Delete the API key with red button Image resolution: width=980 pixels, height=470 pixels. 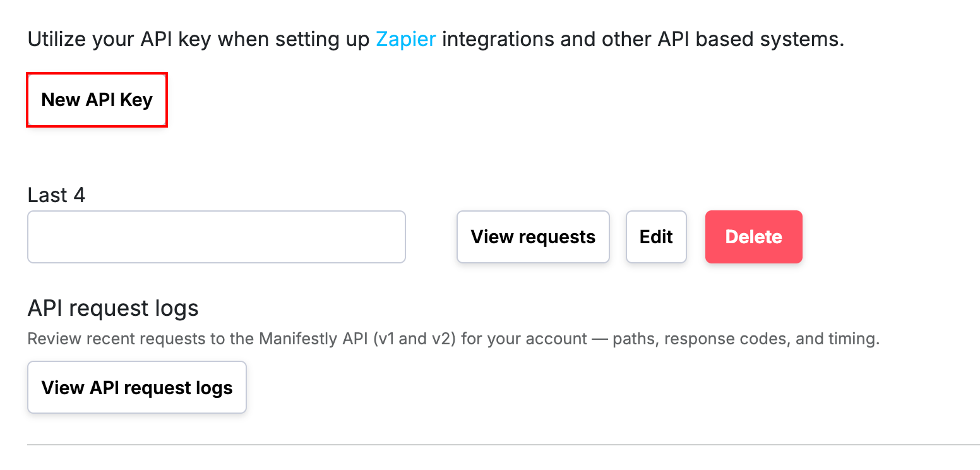click(754, 237)
